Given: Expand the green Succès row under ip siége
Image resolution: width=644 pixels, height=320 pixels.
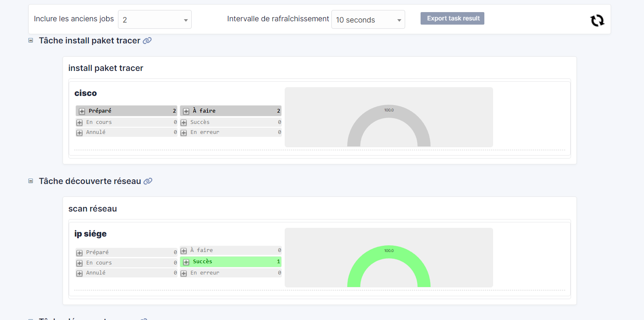Looking at the screenshot, I should [186, 262].
